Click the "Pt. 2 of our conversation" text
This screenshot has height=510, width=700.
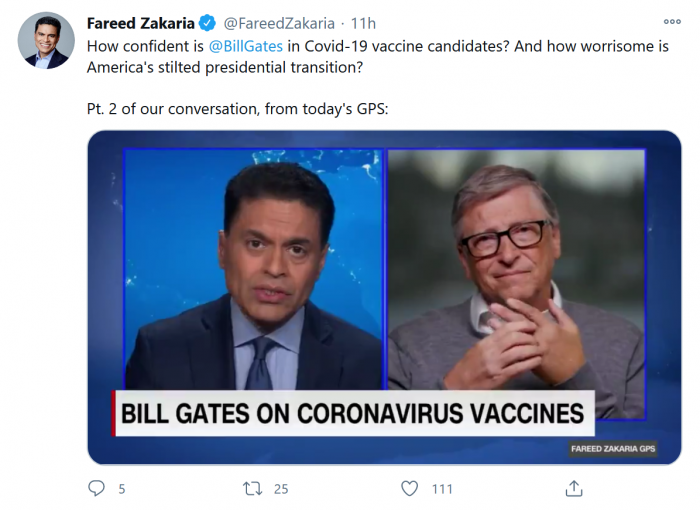[x=230, y=108]
